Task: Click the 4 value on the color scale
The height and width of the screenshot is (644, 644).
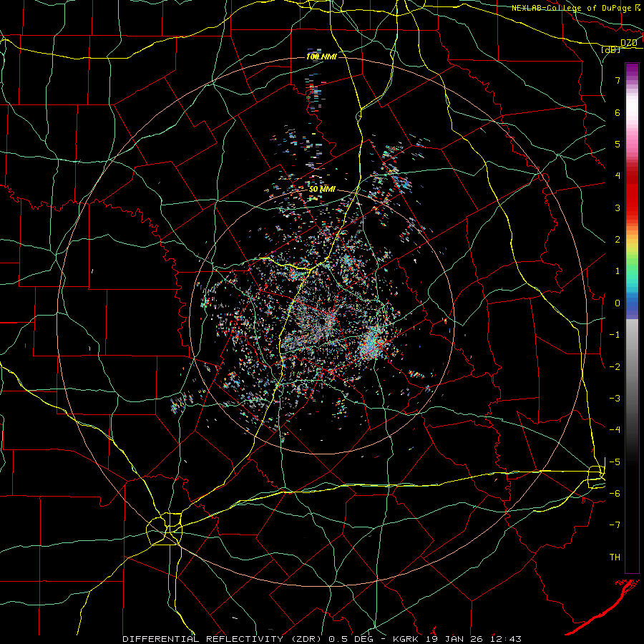Action: click(618, 176)
